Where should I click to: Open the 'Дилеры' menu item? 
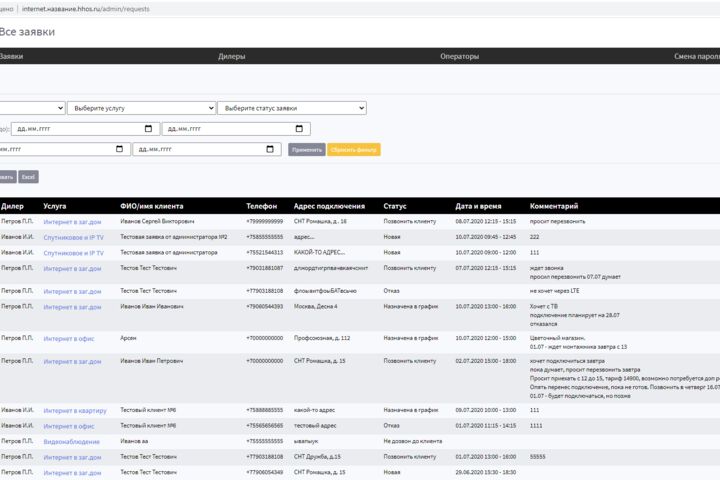tap(231, 56)
